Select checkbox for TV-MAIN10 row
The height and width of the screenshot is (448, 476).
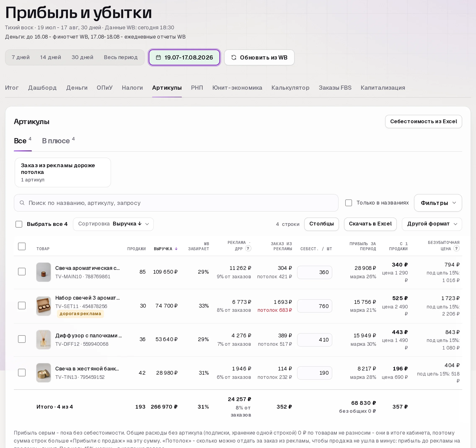click(x=22, y=272)
